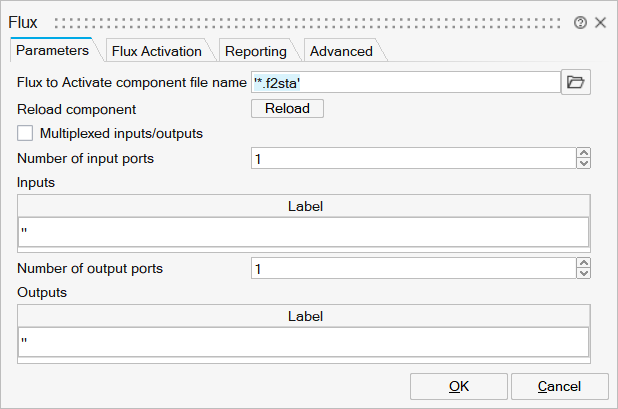Click the component file name field
This screenshot has height=409, width=618.
[x=405, y=82]
